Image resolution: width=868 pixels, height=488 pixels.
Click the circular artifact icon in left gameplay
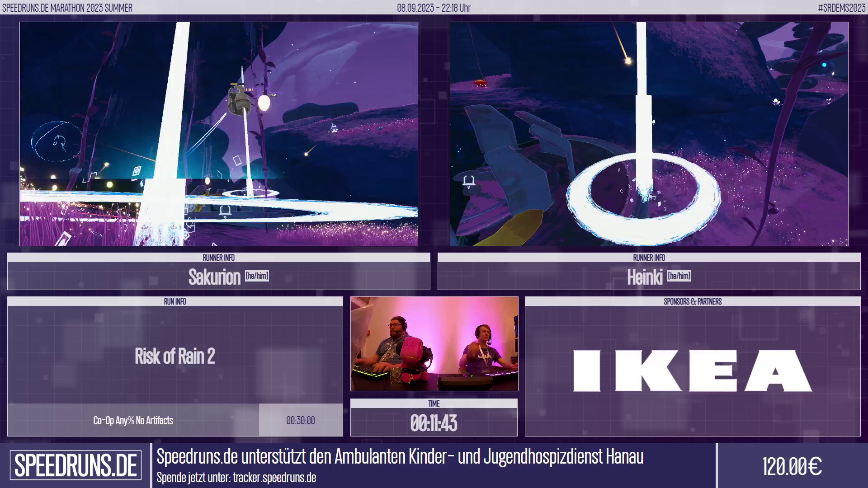point(57,142)
